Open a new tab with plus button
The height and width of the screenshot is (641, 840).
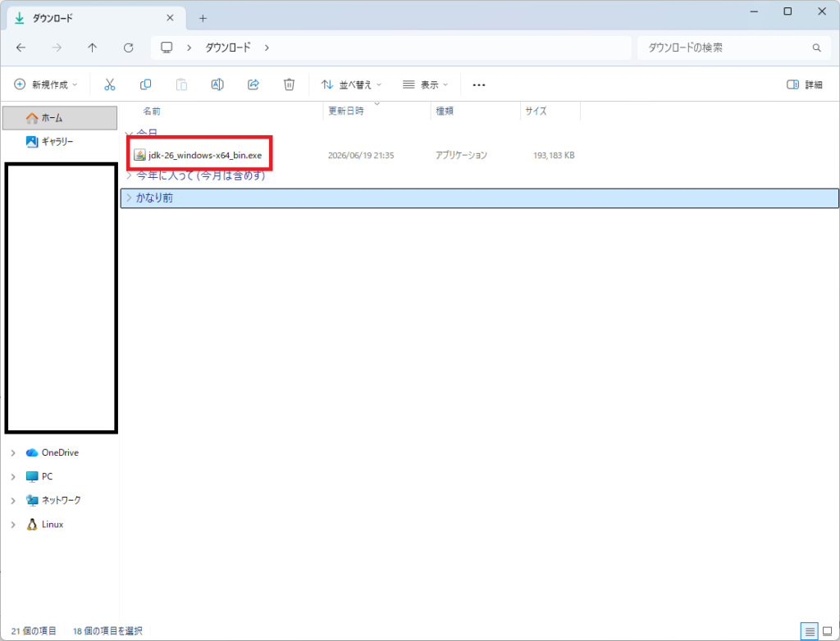tap(203, 18)
